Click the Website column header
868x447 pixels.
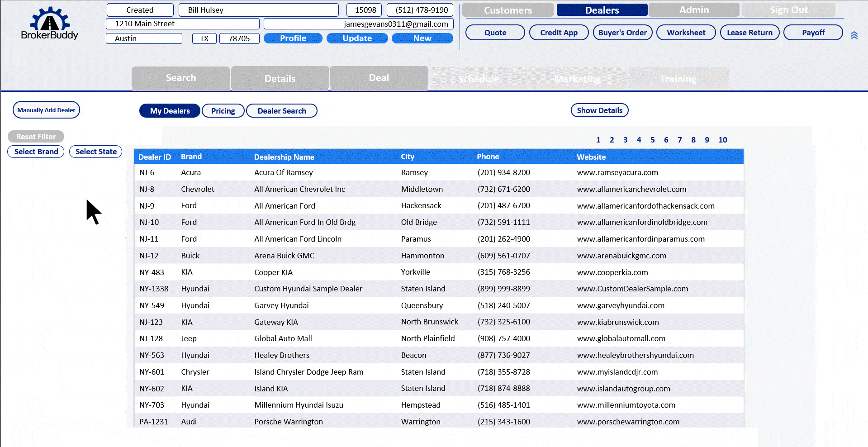591,157
